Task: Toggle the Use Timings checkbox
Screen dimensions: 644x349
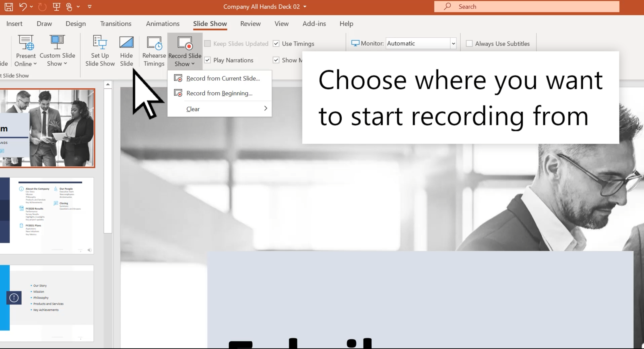Action: 276,43
